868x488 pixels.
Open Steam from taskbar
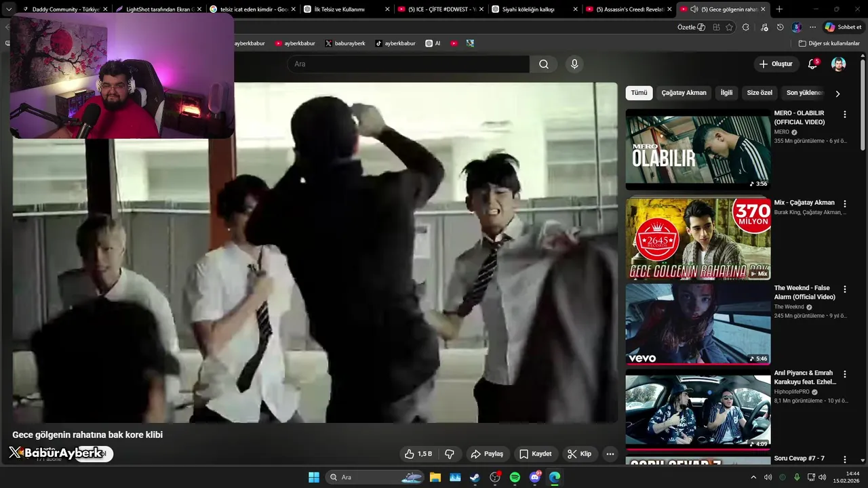coord(475,477)
